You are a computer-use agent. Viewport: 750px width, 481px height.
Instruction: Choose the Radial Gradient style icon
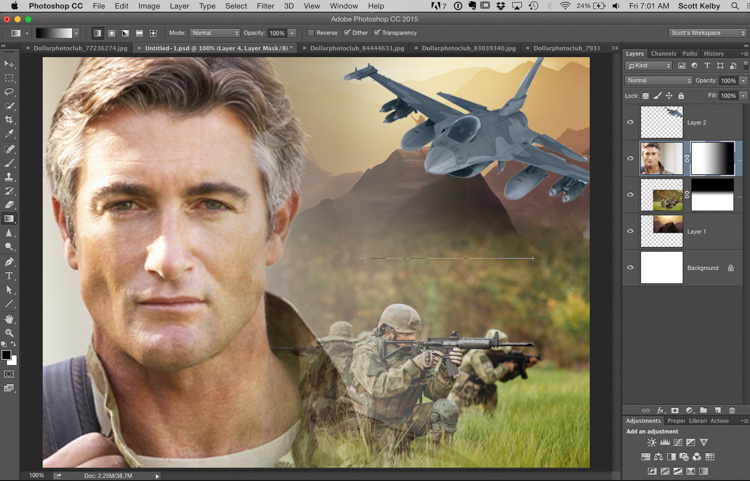tap(112, 33)
